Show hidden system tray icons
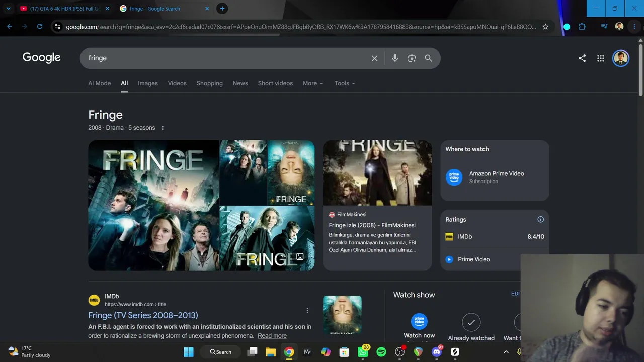 point(506,352)
